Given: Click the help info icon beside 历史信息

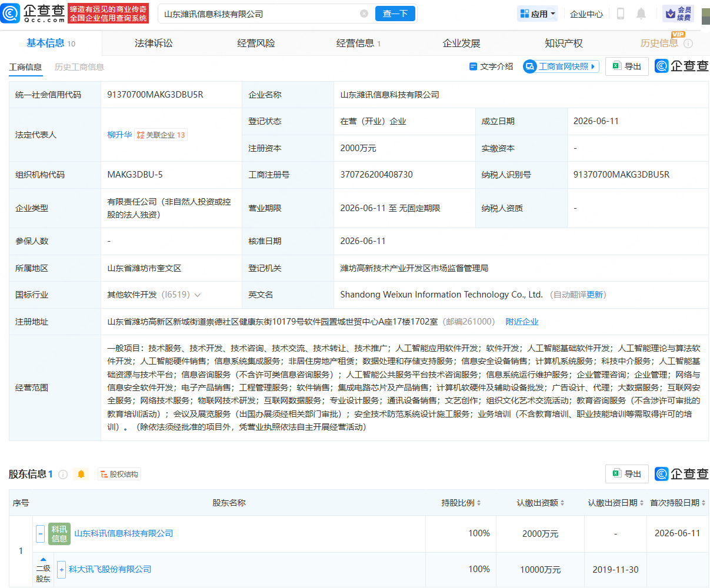Looking at the screenshot, I should pos(688,44).
